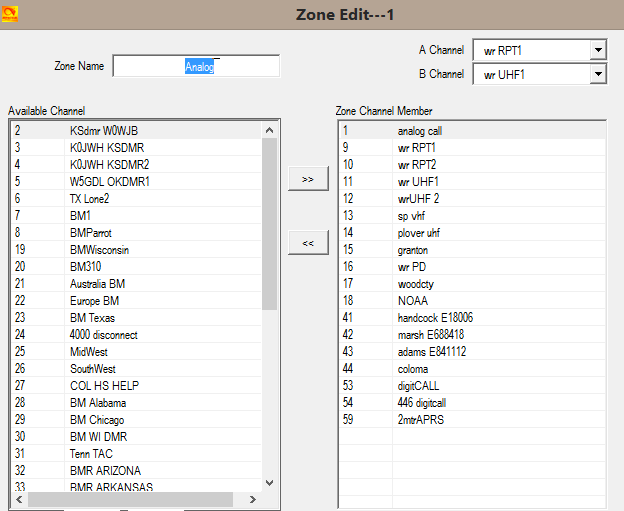Image resolution: width=624 pixels, height=511 pixels.
Task: Select KSdmr W0WJB channel row
Action: (103, 130)
